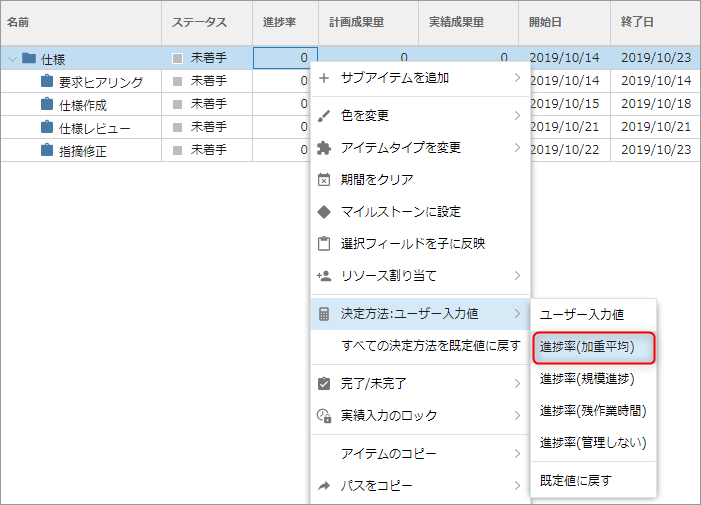Image resolution: width=701 pixels, height=505 pixels.
Task: Click the 計画成果量 column header
Action: 368,22
